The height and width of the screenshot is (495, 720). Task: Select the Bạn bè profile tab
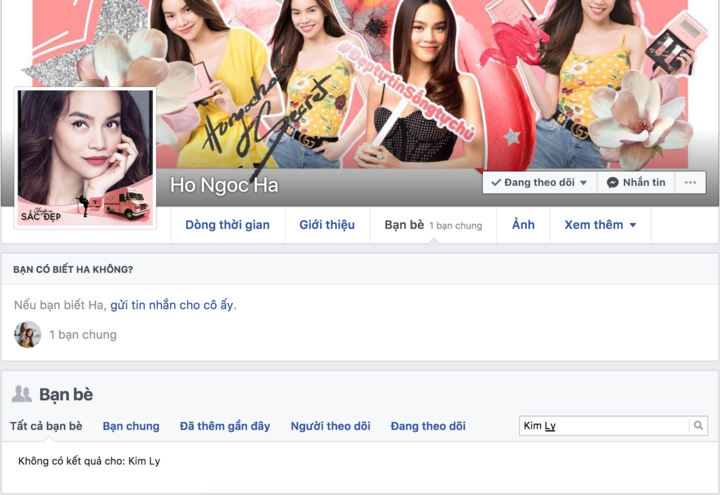(404, 225)
